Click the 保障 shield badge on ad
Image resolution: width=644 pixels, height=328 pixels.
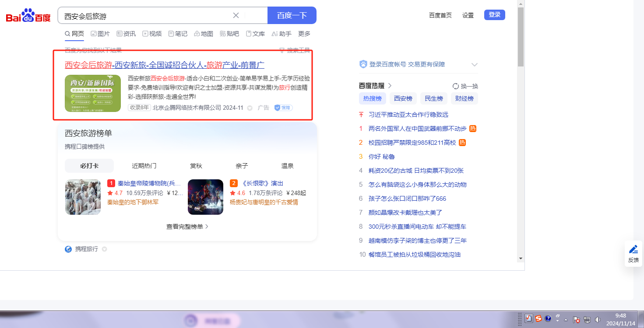[283, 108]
